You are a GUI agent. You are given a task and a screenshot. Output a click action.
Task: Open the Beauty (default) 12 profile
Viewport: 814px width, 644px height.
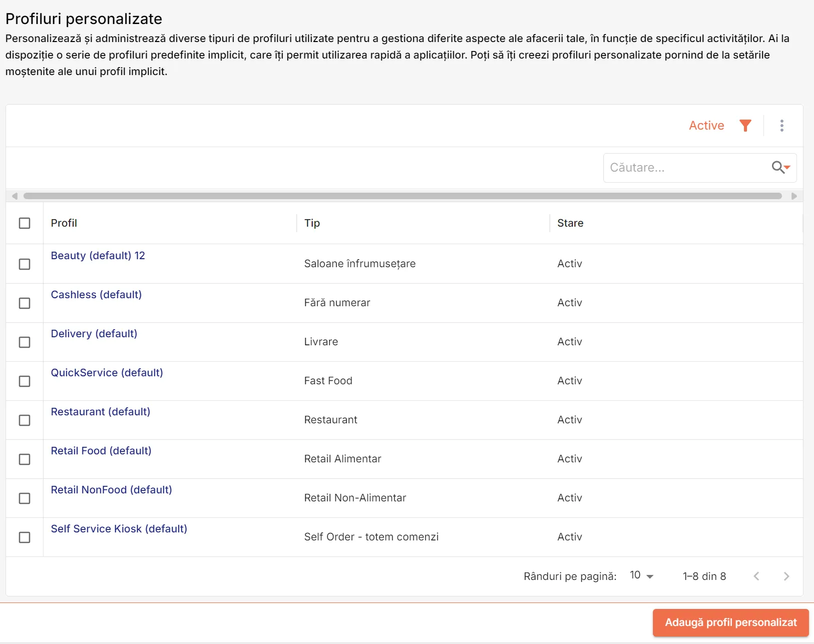point(98,256)
